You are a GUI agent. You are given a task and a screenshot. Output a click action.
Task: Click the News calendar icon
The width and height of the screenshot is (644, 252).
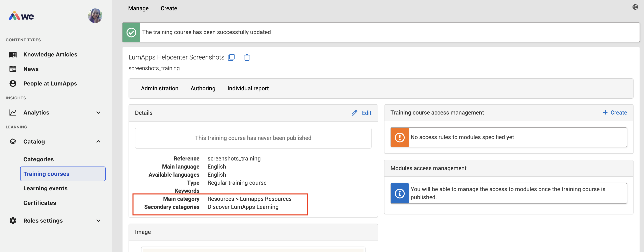[x=13, y=69]
